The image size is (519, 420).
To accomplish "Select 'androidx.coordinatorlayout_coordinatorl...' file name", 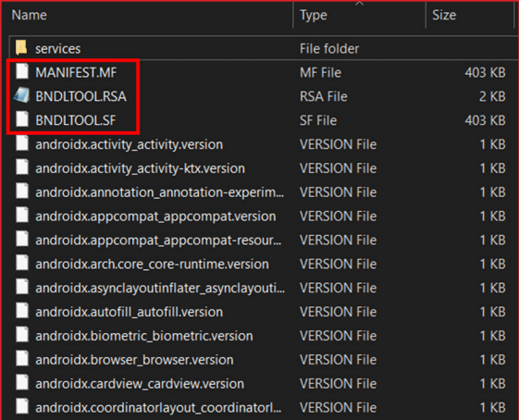I will [x=158, y=408].
